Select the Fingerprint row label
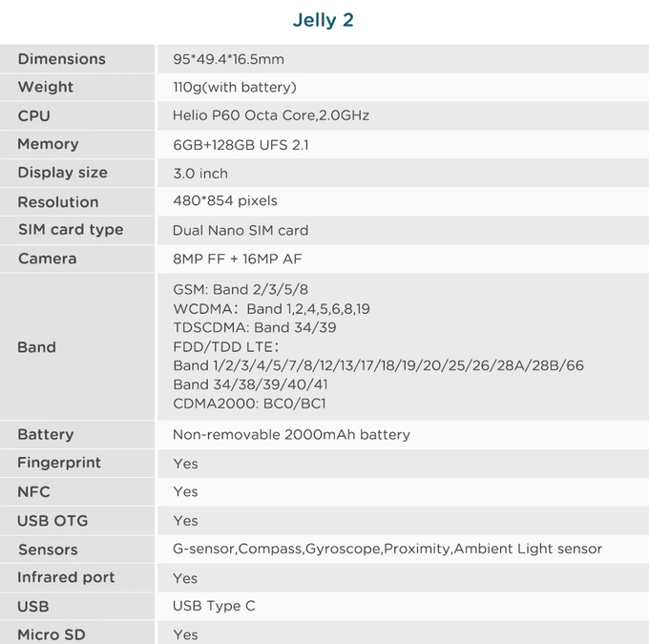649x644 pixels. [x=59, y=463]
